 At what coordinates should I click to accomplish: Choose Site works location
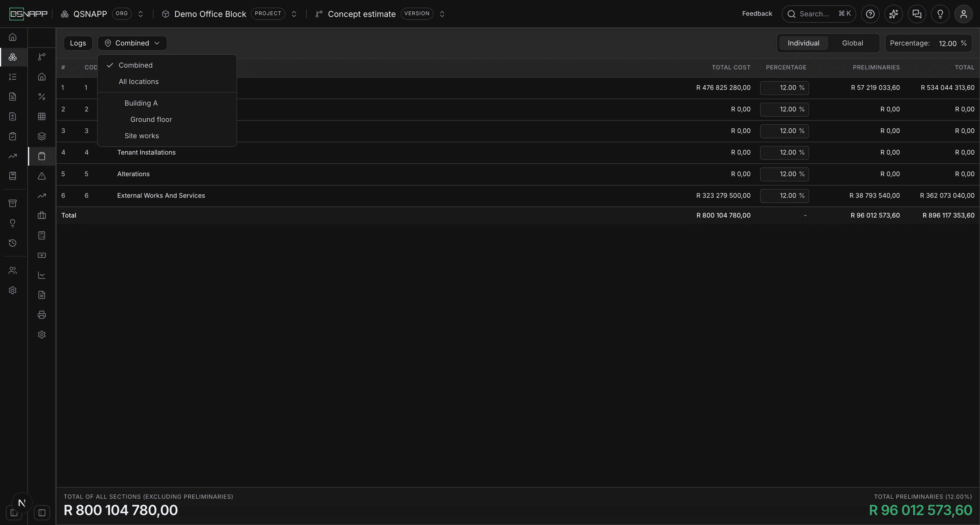coord(167,136)
